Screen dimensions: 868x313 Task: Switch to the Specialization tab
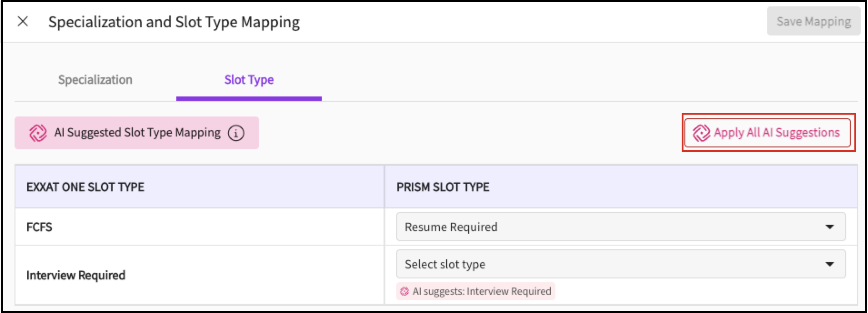(95, 80)
